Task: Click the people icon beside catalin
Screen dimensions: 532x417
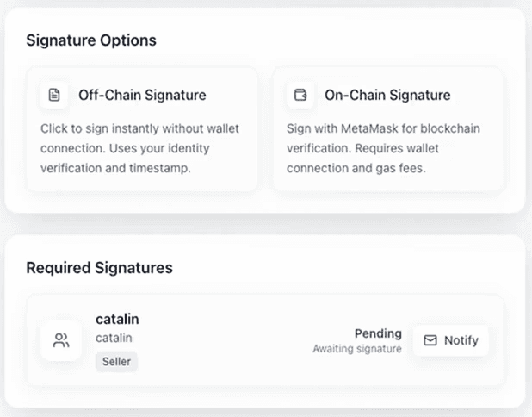Action: [61, 340]
